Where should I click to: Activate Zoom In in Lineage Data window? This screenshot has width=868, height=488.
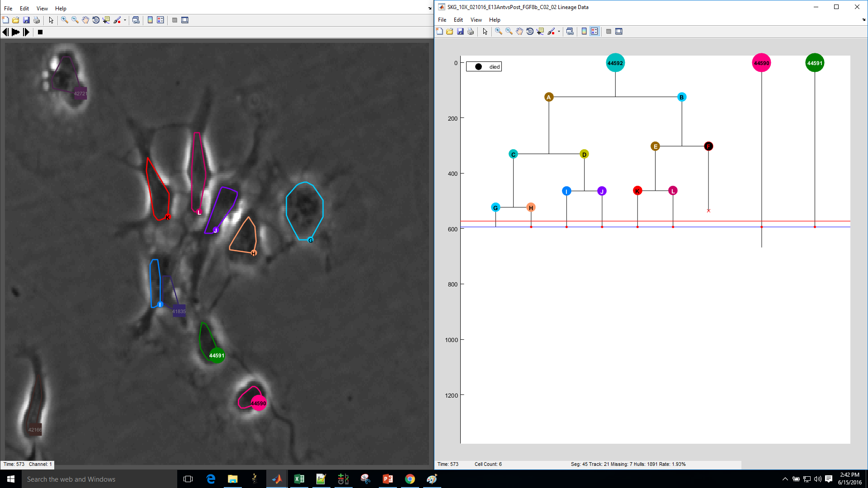499,31
